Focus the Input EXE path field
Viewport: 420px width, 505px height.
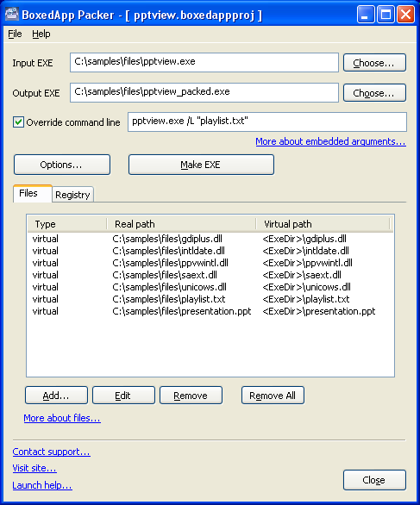[x=204, y=63]
